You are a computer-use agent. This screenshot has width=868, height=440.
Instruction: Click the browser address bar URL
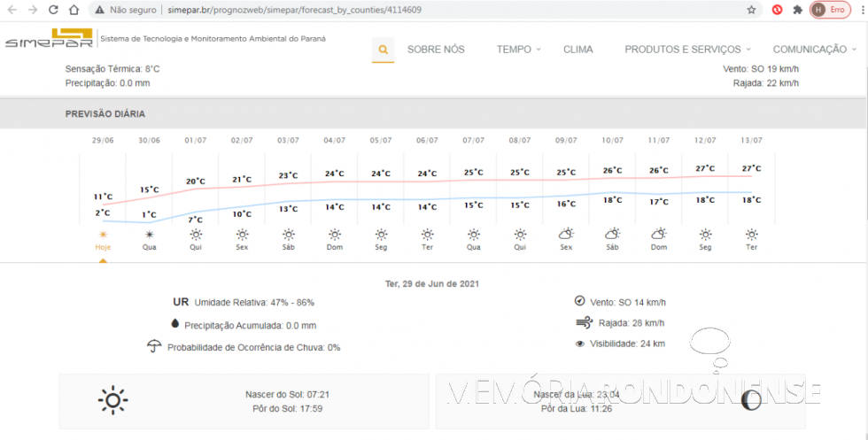click(x=294, y=10)
